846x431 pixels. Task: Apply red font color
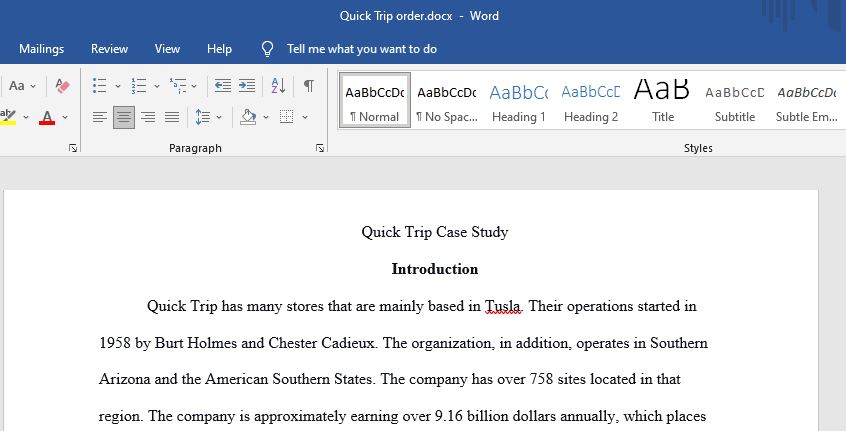pos(47,117)
